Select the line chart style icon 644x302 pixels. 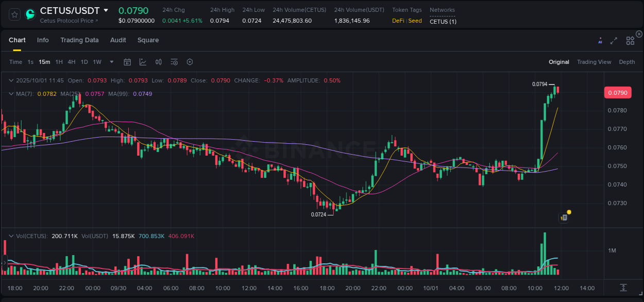coord(143,62)
